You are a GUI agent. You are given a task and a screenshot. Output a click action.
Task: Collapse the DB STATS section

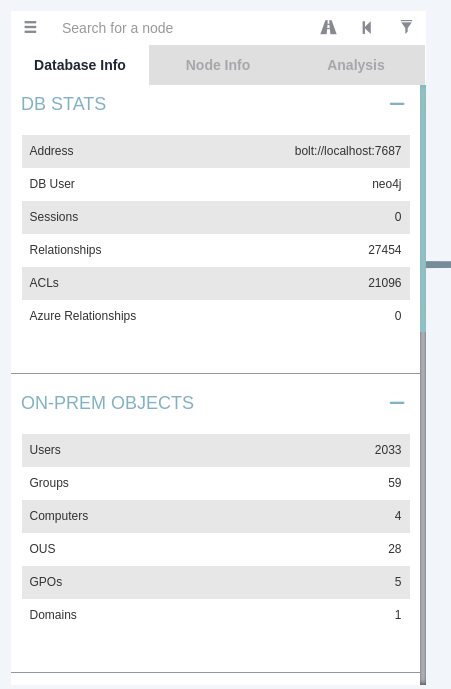click(x=397, y=104)
